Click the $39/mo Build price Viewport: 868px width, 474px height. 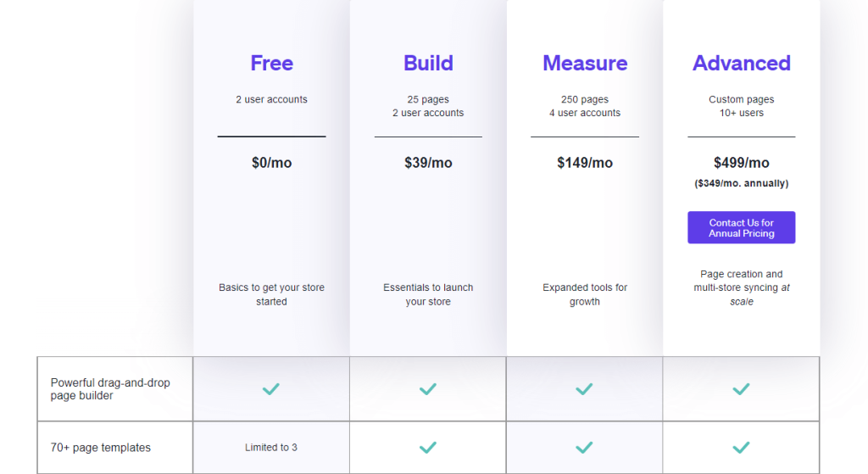click(x=428, y=163)
